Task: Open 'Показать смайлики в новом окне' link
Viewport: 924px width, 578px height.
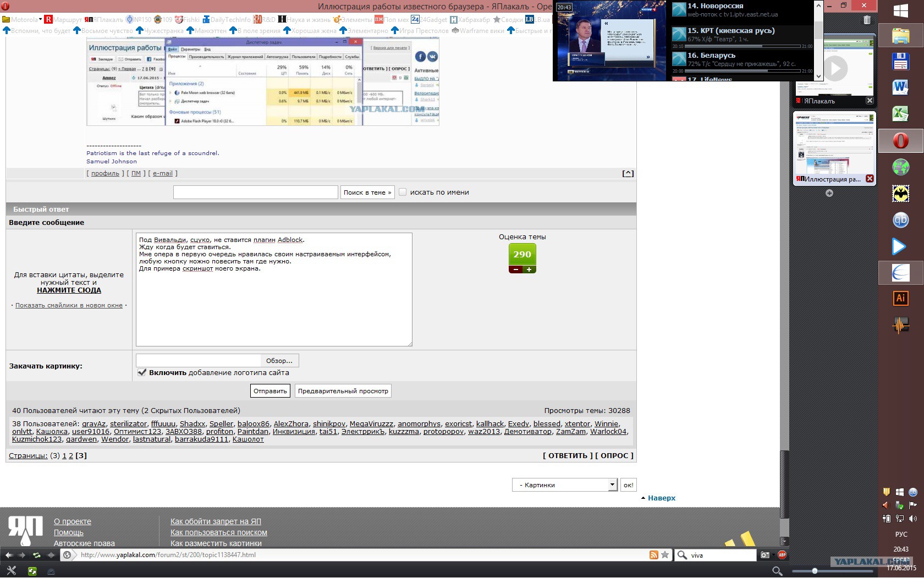Action: 69,305
